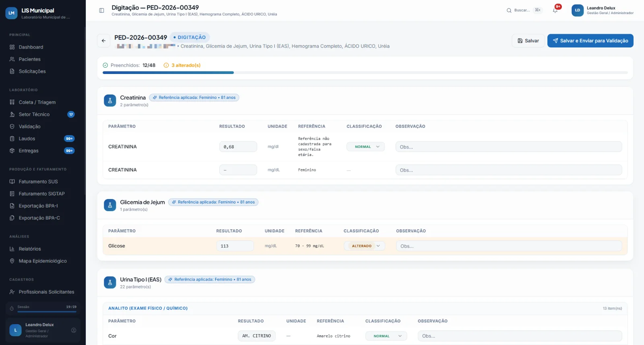Open the NORMAL classification dropdown for CREATININA
644x345 pixels.
coord(365,147)
